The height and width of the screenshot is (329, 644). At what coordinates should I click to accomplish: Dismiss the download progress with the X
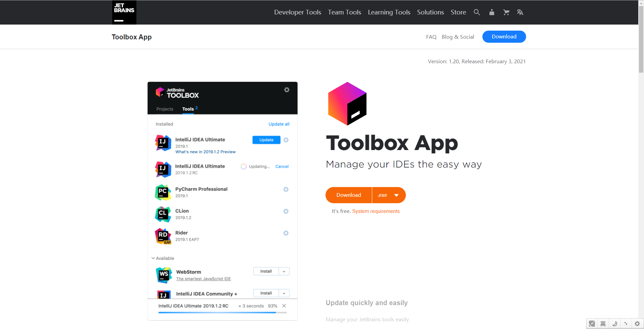pyautogui.click(x=284, y=306)
